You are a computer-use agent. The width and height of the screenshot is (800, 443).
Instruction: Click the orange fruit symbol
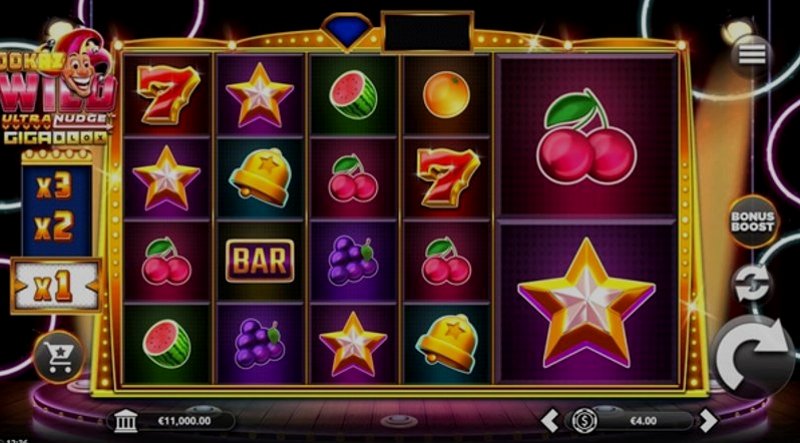coord(446,94)
